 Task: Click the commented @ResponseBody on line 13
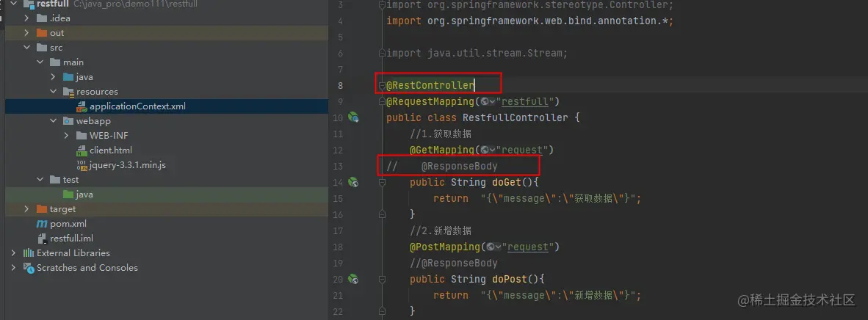459,166
